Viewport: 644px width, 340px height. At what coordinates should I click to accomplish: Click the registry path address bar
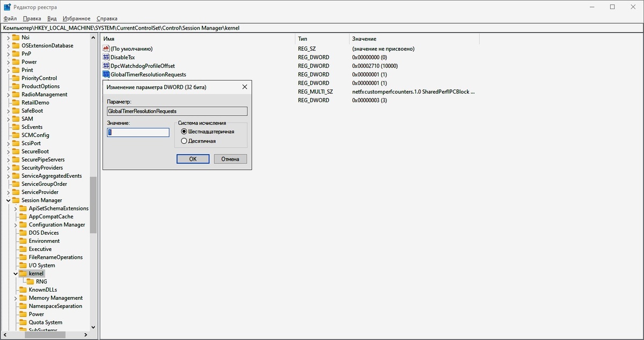tap(322, 27)
